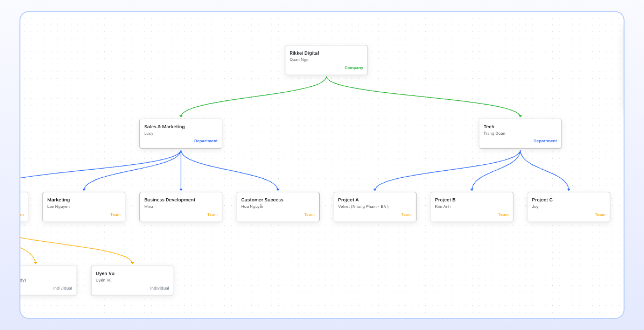644x330 pixels.
Task: Select the "Customer Success" node title
Action: (262, 200)
